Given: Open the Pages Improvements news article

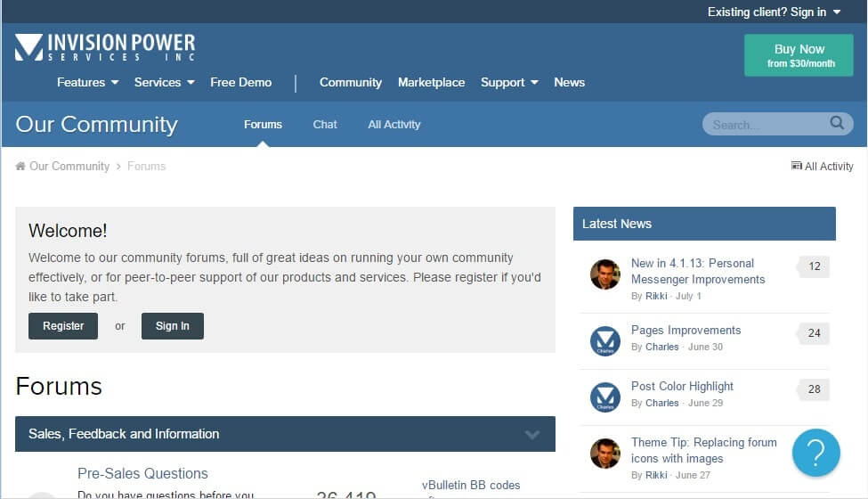Looking at the screenshot, I should [685, 330].
